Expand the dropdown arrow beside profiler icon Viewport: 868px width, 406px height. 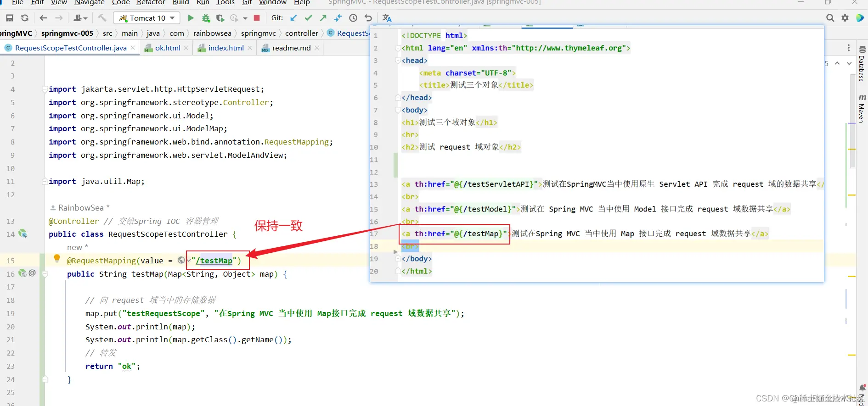(x=245, y=18)
